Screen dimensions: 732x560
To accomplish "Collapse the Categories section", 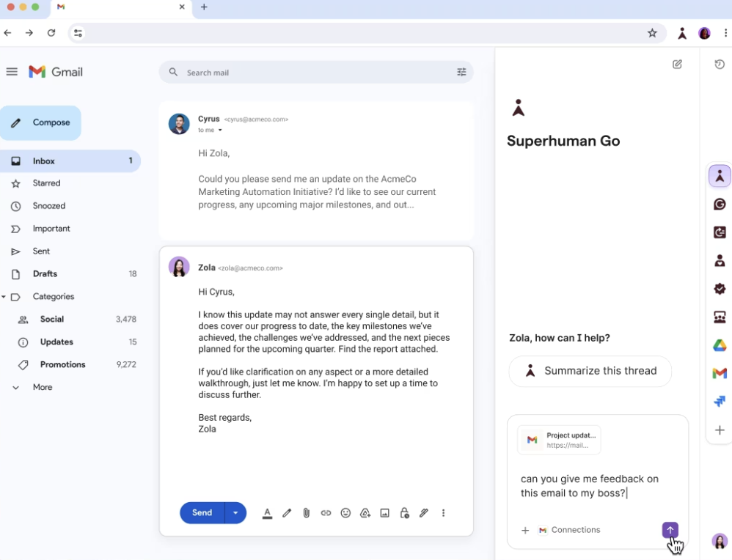I will click(3, 297).
